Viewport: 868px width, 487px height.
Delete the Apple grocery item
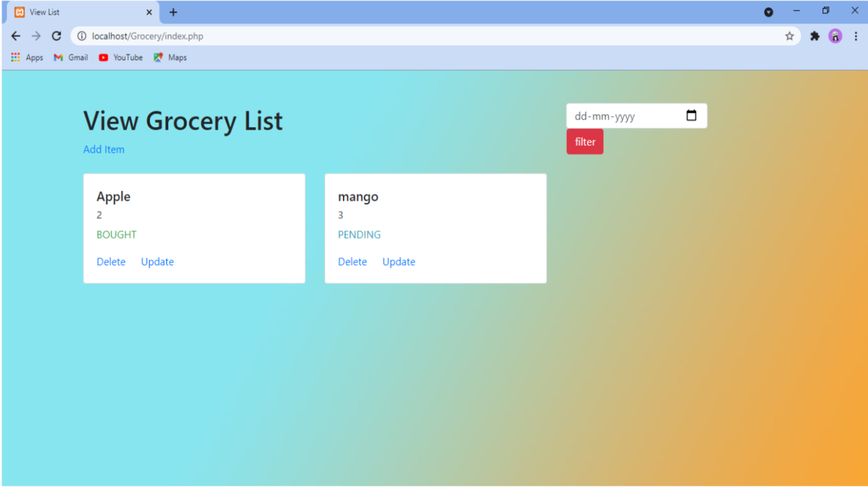click(x=111, y=261)
